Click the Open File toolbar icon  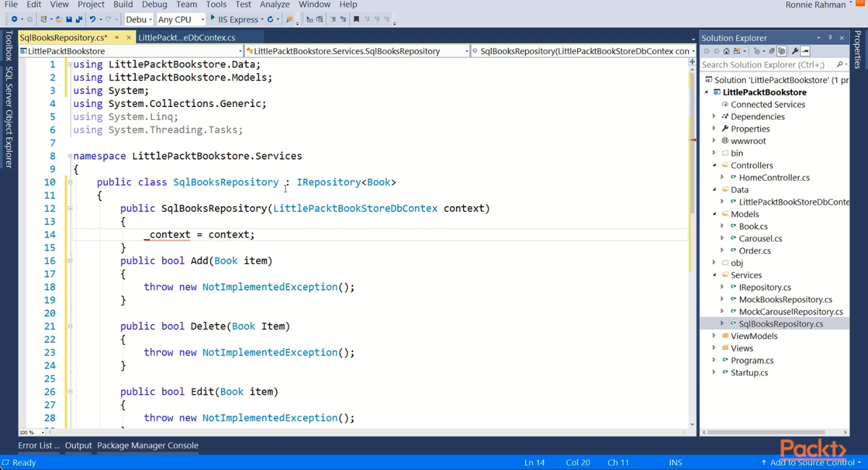pos(59,19)
